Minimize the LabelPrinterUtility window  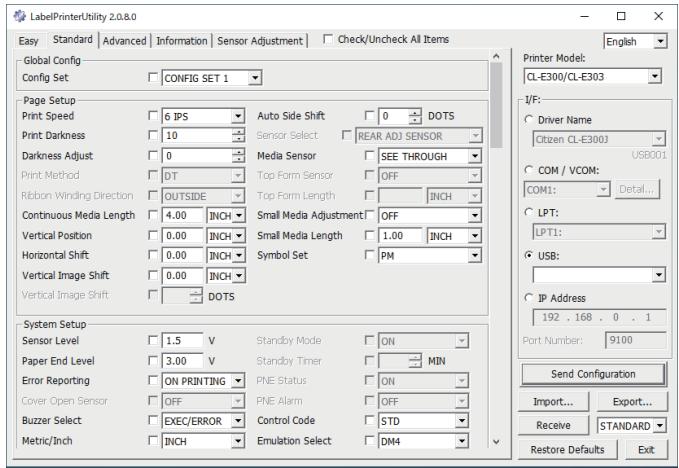pos(585,16)
